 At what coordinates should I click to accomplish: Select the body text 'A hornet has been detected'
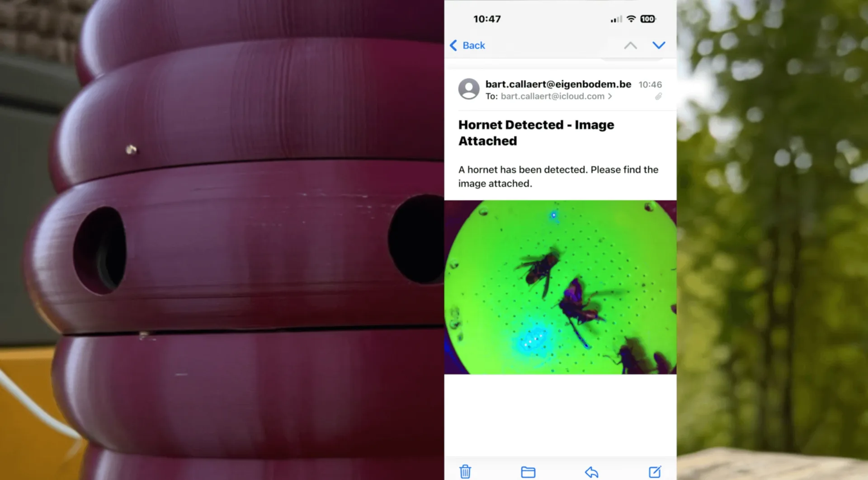[x=523, y=169]
